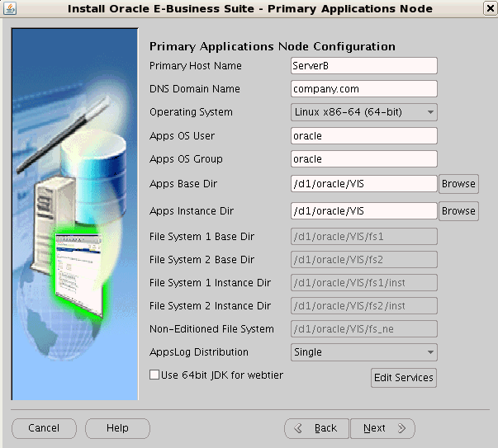Click the AppsLog Distribution label
Viewport: 498px width, 448px height.
[199, 352]
